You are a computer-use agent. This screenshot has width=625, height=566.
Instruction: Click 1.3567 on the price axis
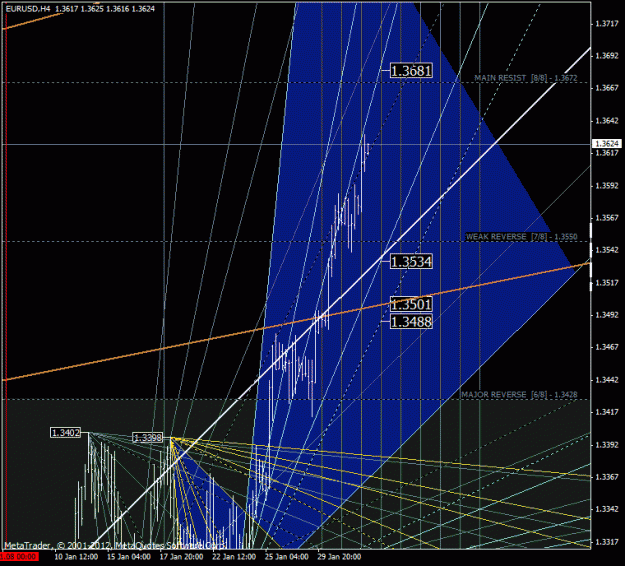607,218
